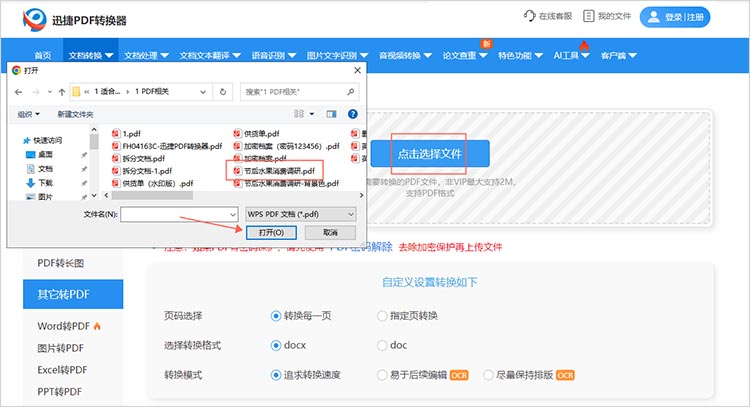Click PDF icon of 1.pdf
Image resolution: width=750 pixels, height=407 pixels.
[116, 133]
